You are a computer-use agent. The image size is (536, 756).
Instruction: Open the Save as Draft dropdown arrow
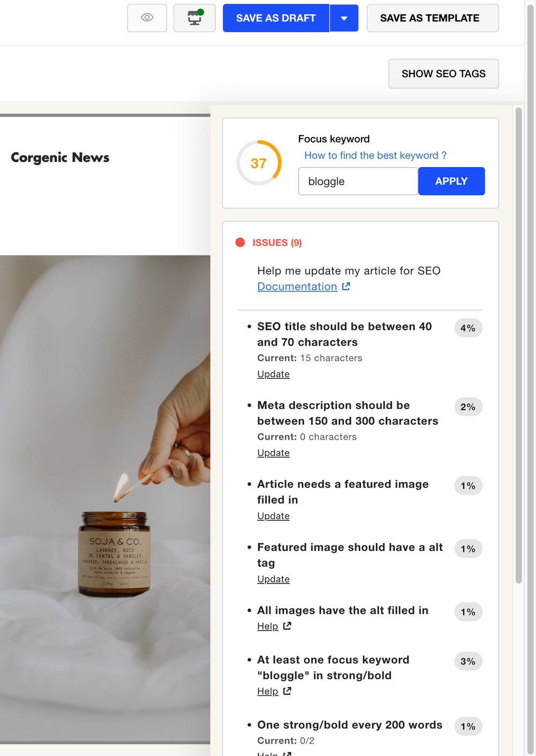(x=344, y=18)
